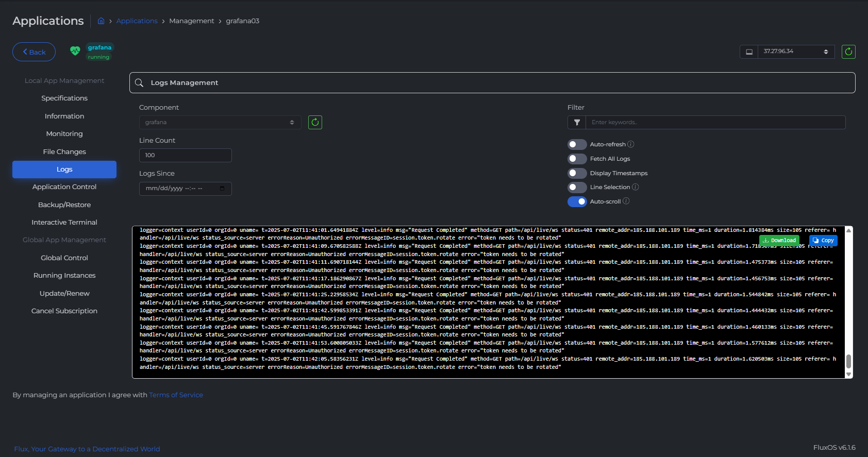Open the calendar picker in Logs Since
Viewport: 868px width, 457px height.
tap(222, 189)
